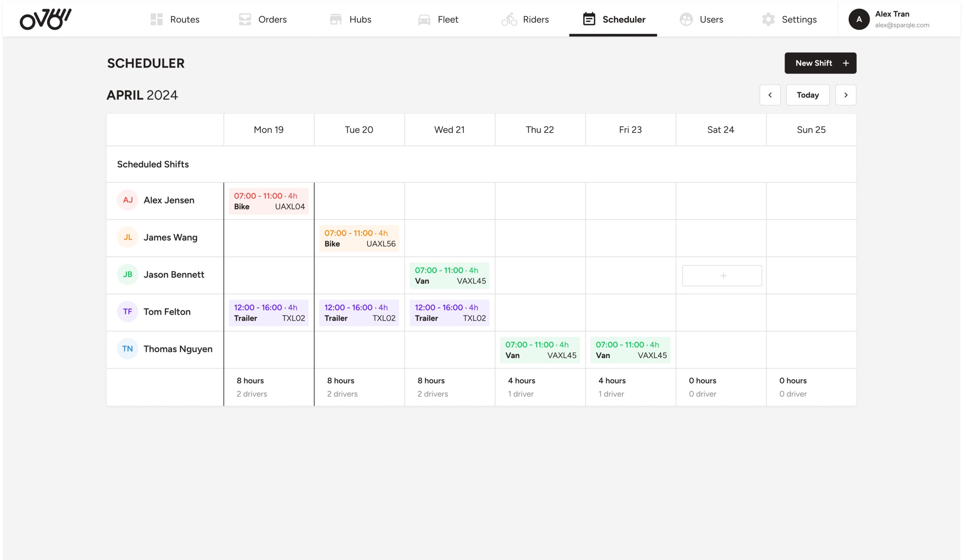Image resolution: width=963 pixels, height=560 pixels.
Task: Open Thomas Nguyen's Friday Van shift
Action: 630,350
